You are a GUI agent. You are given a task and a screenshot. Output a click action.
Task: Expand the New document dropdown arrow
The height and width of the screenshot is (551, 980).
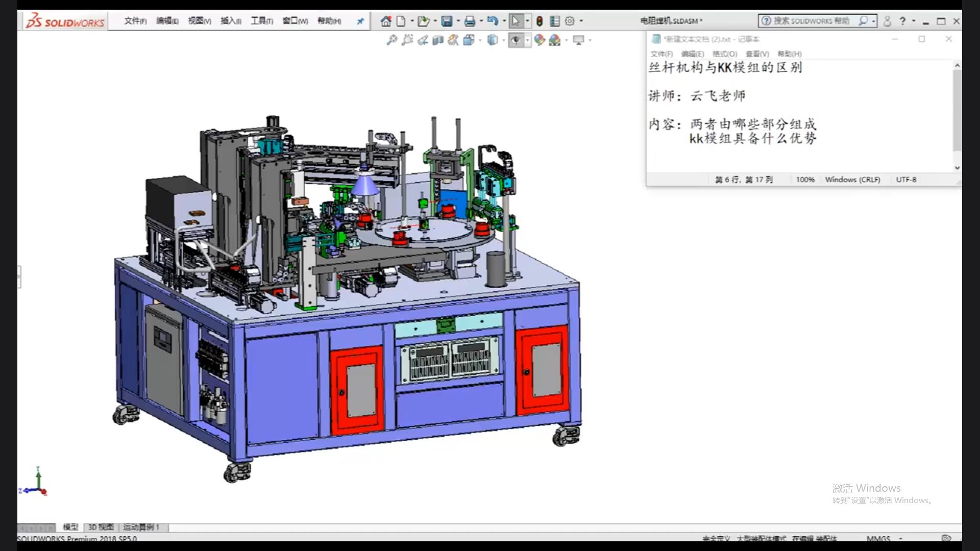[412, 21]
